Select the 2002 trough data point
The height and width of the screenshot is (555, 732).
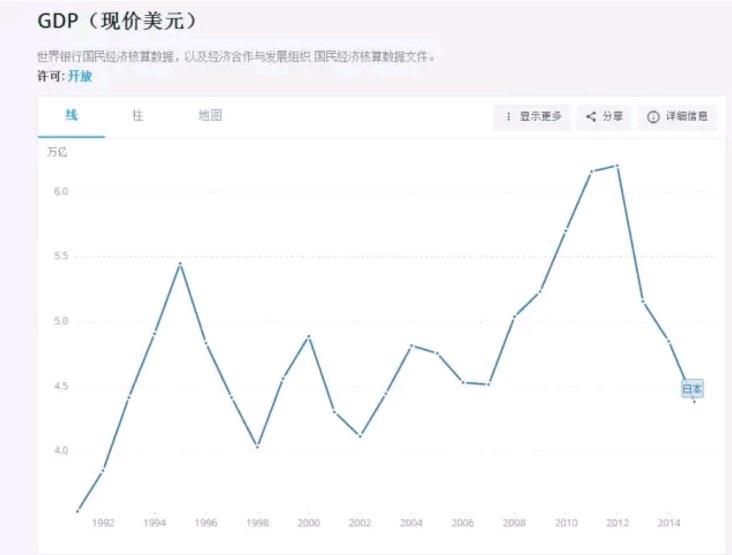[x=360, y=435]
